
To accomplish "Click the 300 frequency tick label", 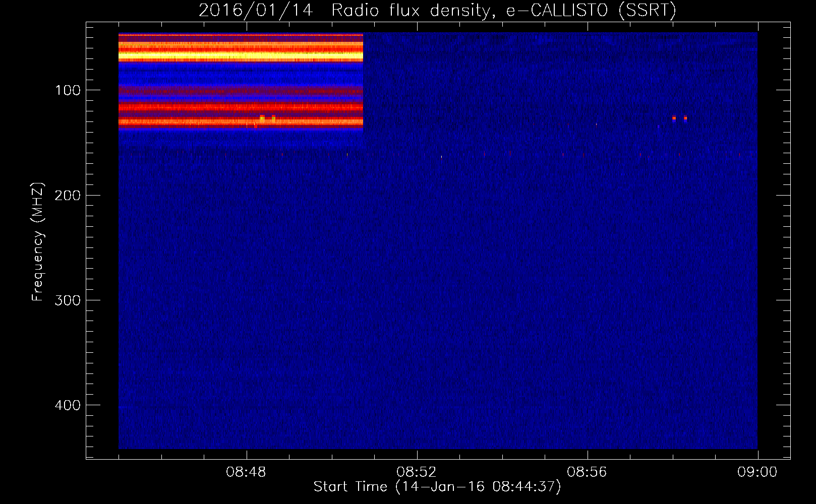I will (68, 300).
